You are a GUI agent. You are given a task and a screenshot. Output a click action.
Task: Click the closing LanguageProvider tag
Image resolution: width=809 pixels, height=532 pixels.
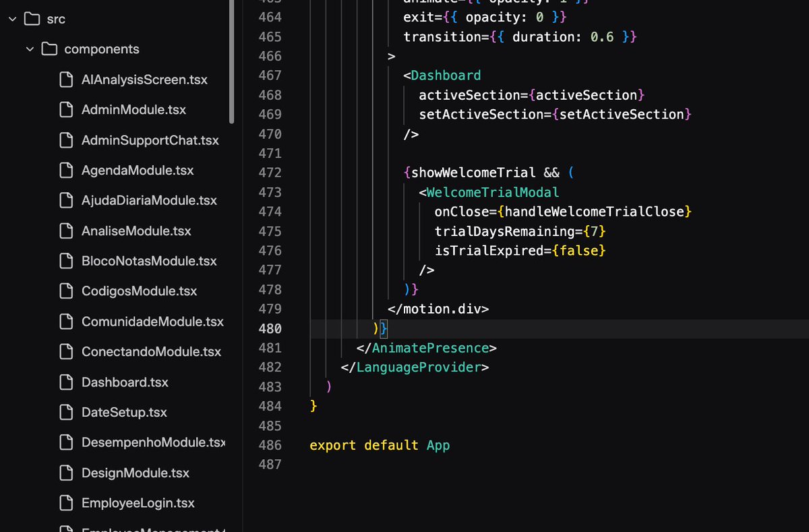pyautogui.click(x=415, y=367)
